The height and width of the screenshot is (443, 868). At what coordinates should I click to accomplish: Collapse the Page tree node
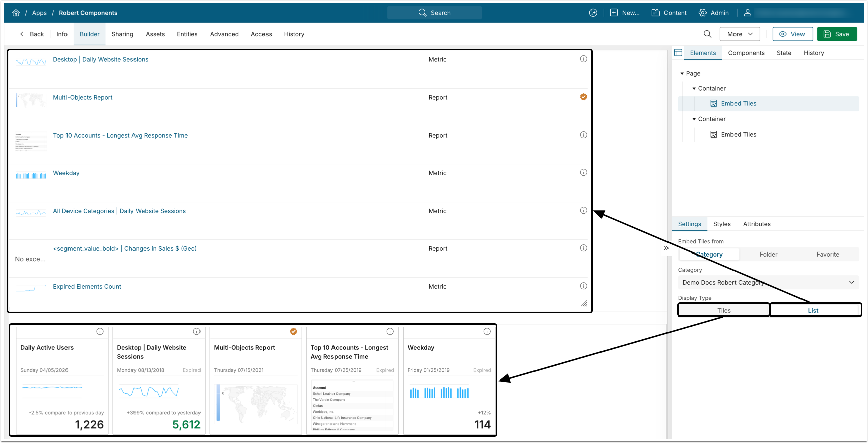coord(682,74)
